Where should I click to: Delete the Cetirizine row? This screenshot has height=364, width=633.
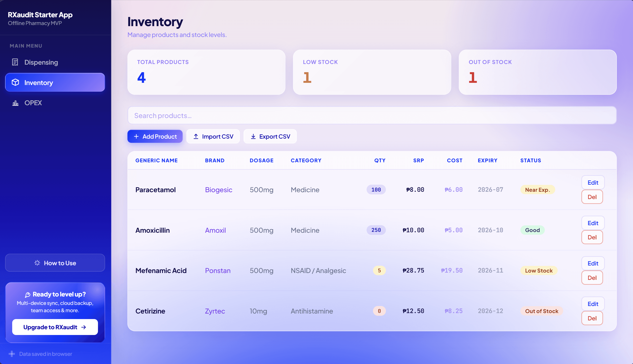(592, 318)
